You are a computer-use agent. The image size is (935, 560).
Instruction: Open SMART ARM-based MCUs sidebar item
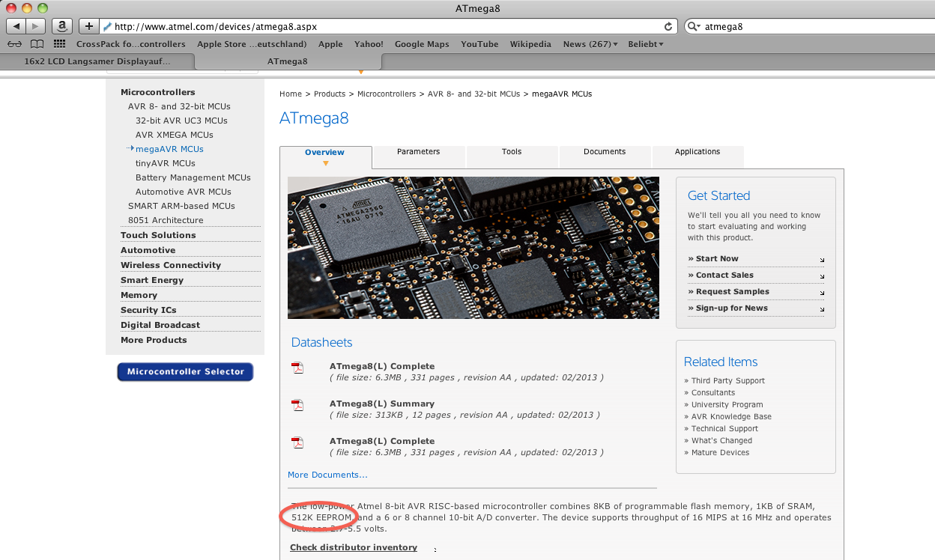(x=181, y=206)
